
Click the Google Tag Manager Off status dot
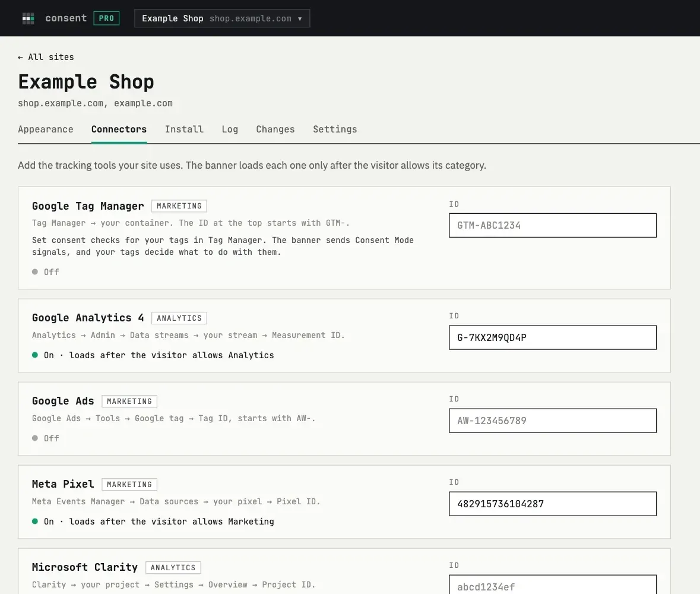(35, 271)
